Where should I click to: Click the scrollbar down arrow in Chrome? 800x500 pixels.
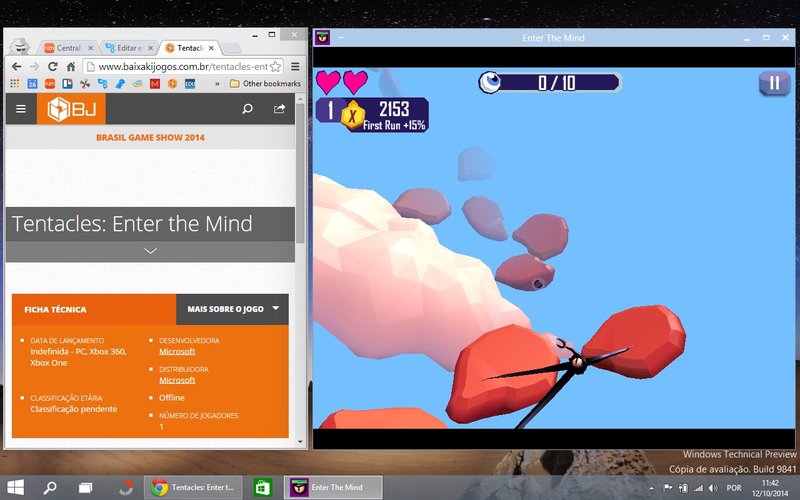coord(300,442)
